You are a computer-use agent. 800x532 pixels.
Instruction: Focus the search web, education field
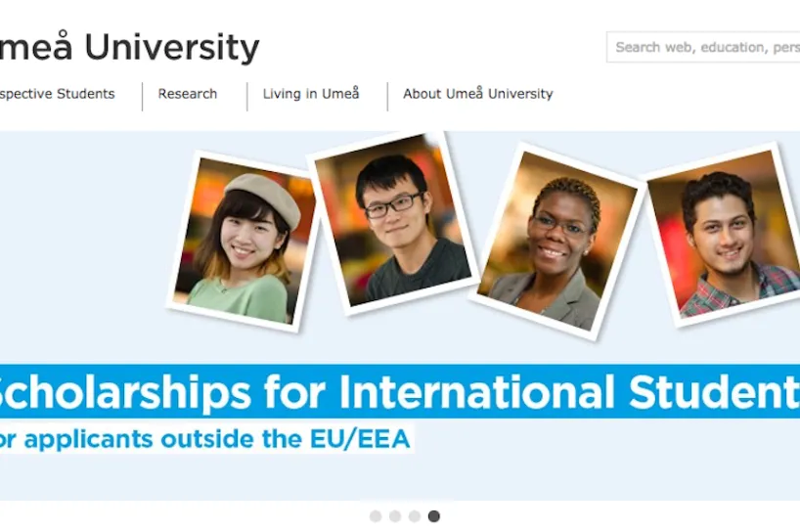703,47
